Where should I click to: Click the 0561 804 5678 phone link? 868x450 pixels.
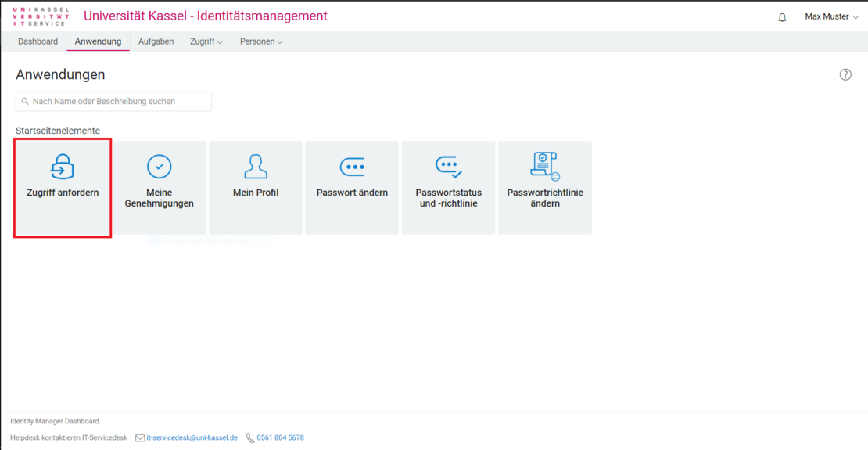tap(280, 438)
